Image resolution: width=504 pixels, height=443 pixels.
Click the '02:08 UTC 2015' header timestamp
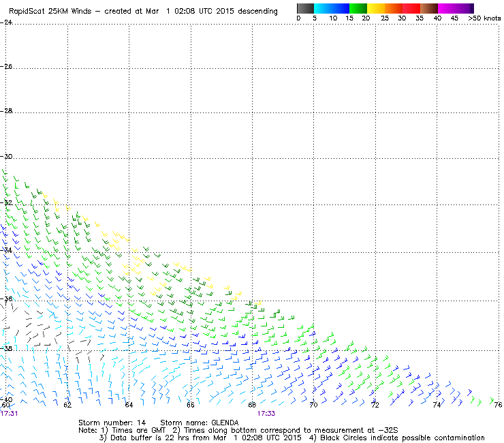coord(205,11)
